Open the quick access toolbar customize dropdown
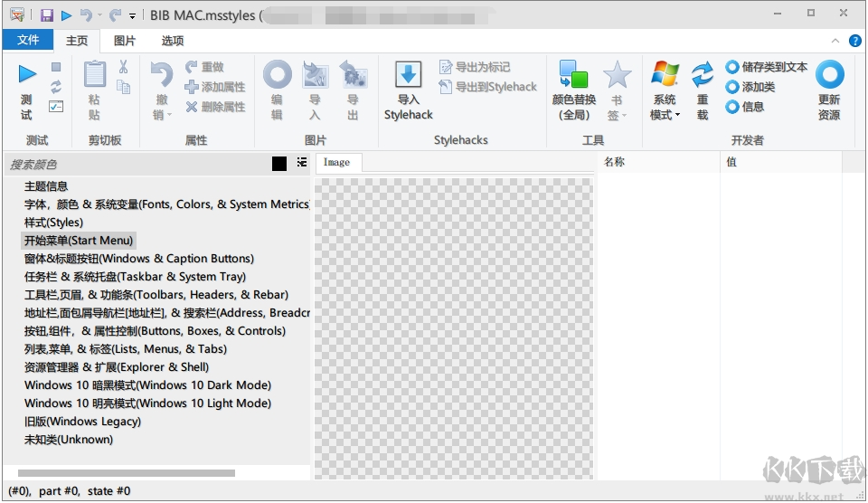Viewport: 868px width, 503px height. pyautogui.click(x=132, y=16)
